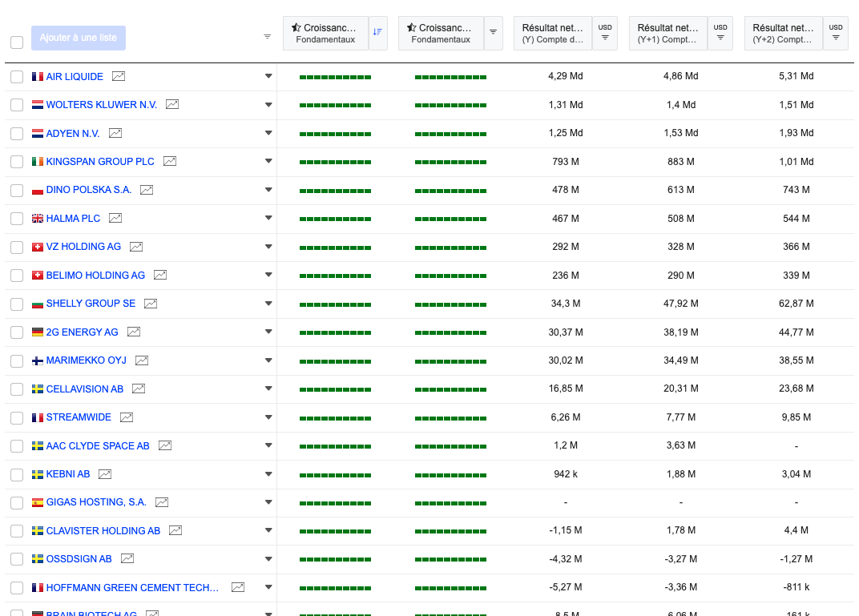Open chart icon next to KINGSPAN GROUP PLC

pos(170,162)
